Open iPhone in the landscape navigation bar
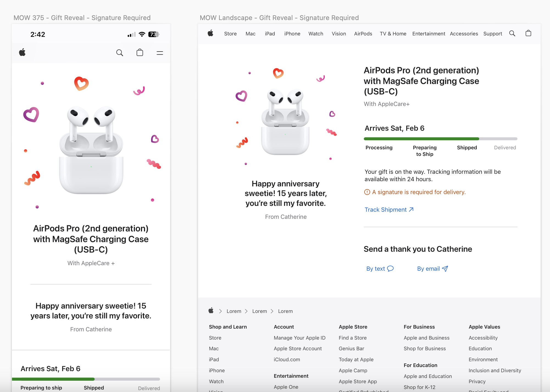Viewport: 550px width, 392px height. [x=292, y=34]
